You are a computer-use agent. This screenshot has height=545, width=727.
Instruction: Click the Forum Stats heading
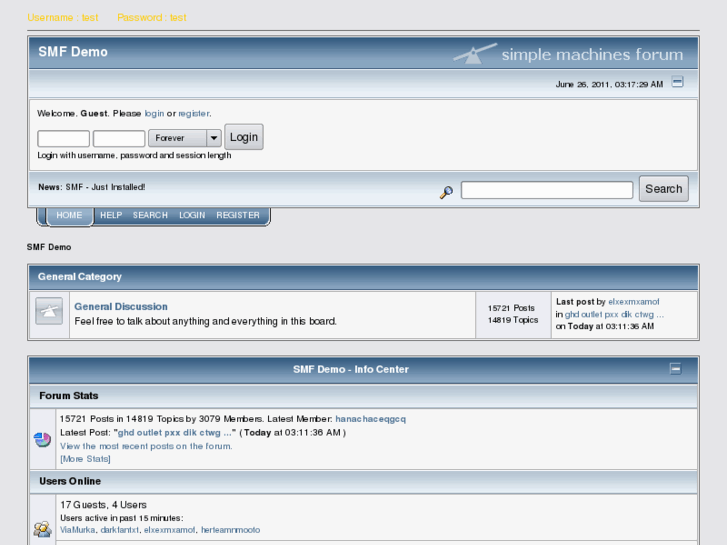point(69,396)
